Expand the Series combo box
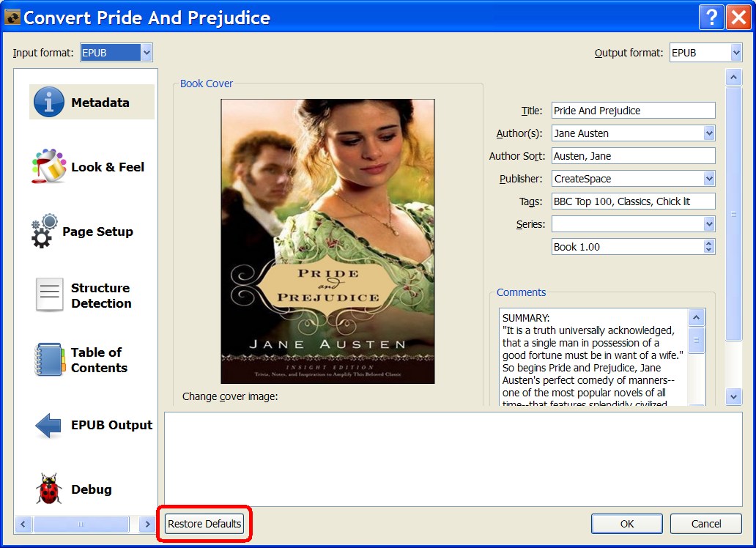Screen dimensions: 756x548 (709, 224)
